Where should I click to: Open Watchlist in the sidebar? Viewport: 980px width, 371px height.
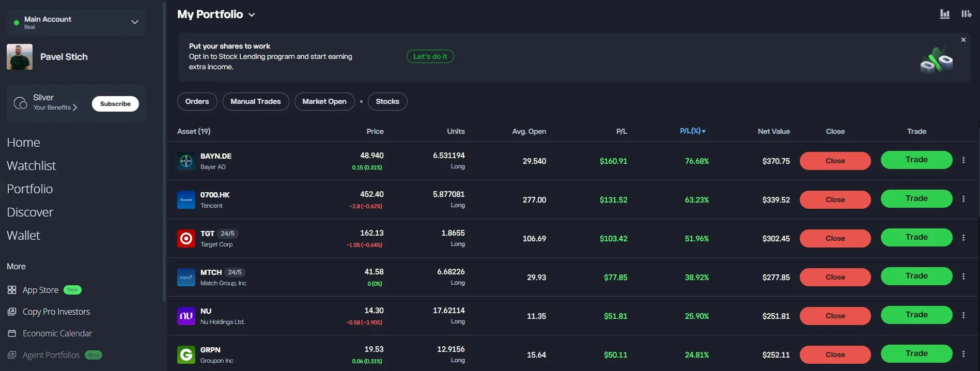pos(32,166)
